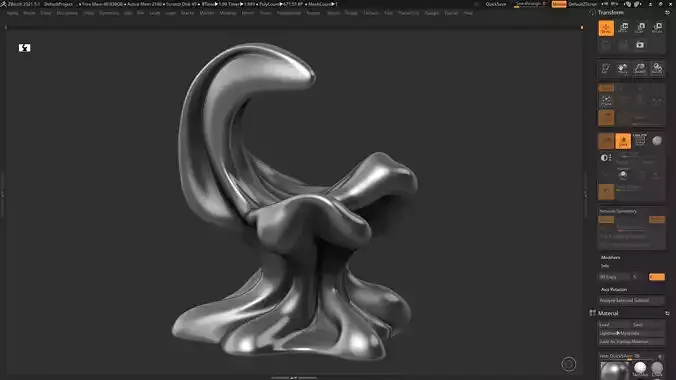This screenshot has width=676, height=380.
Task: Open the File menu
Action: coord(141,13)
